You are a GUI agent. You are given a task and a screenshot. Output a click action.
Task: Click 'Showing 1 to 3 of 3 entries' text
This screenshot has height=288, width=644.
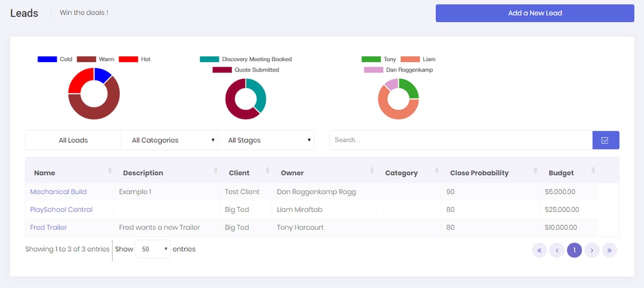[x=67, y=249]
